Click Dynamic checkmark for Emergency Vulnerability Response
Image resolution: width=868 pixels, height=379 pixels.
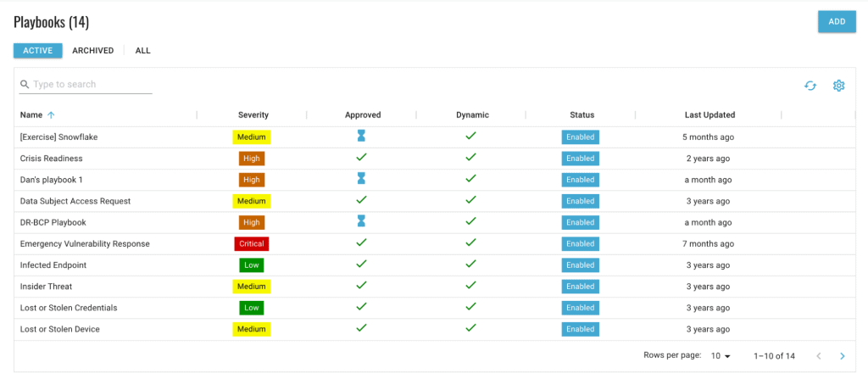[471, 242]
